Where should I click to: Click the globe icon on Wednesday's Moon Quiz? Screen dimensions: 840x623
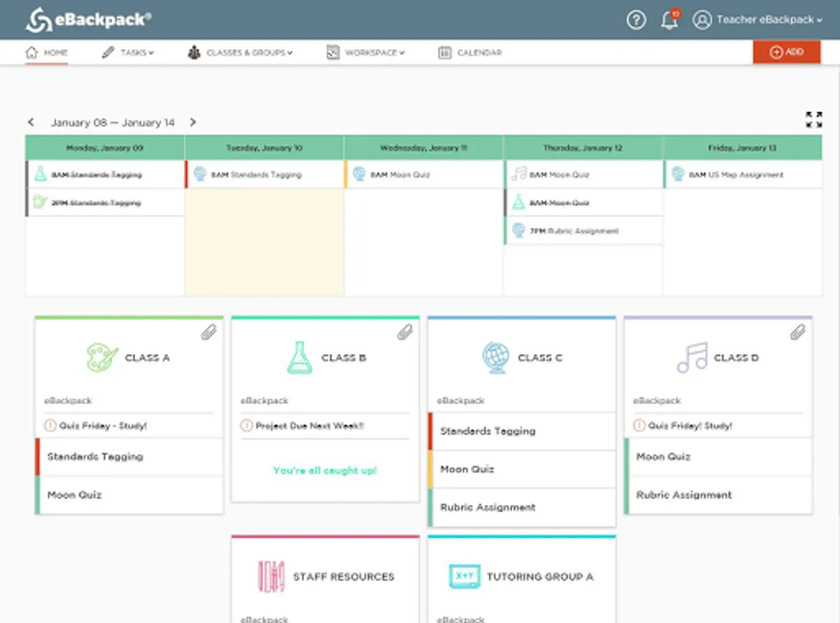point(359,174)
